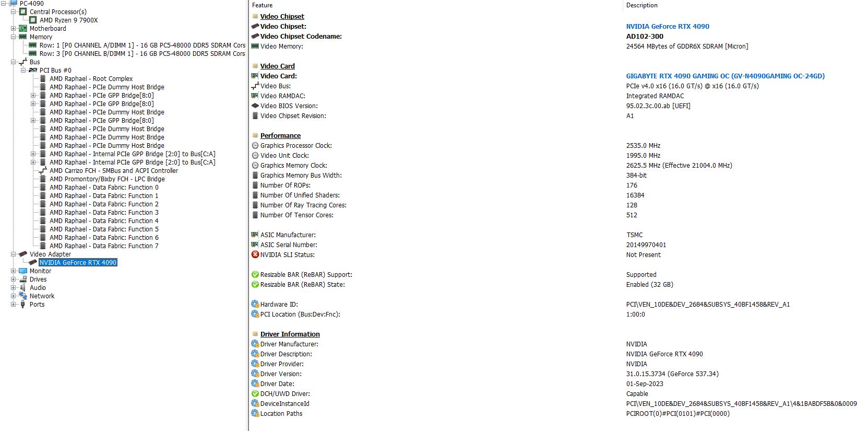Select Data Fabric: Function 7
This screenshot has height=431, width=868.
104,246
